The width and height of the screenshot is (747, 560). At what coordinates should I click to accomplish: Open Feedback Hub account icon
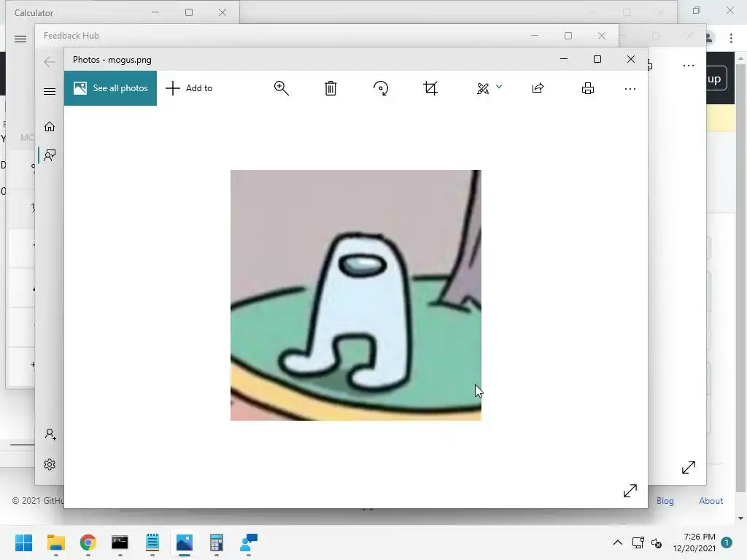click(x=50, y=435)
